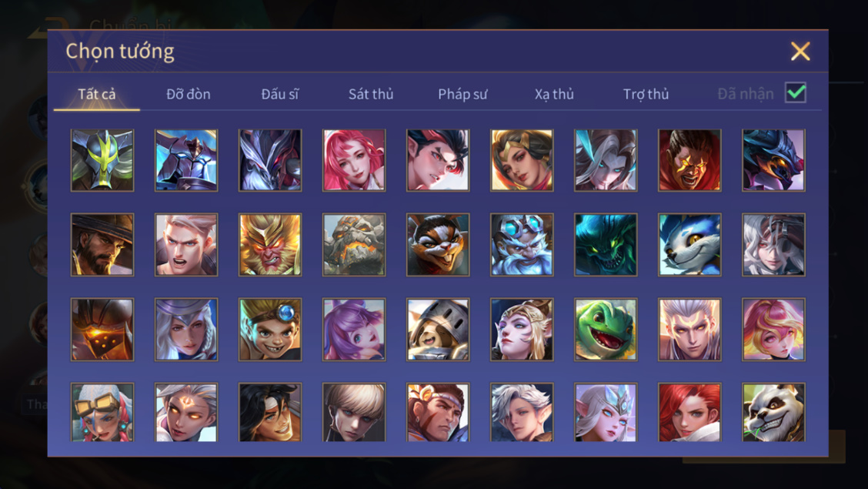Select the green-helmeted armored hero portrait

pos(102,161)
